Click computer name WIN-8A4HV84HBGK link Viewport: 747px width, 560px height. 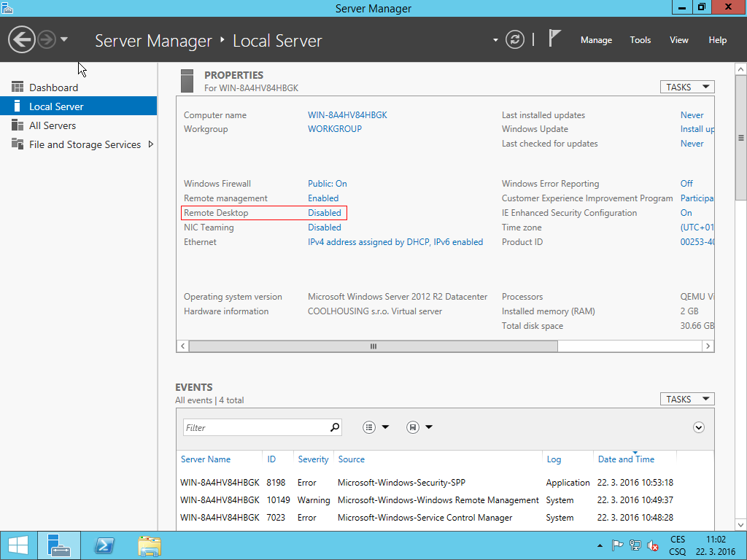(x=347, y=114)
